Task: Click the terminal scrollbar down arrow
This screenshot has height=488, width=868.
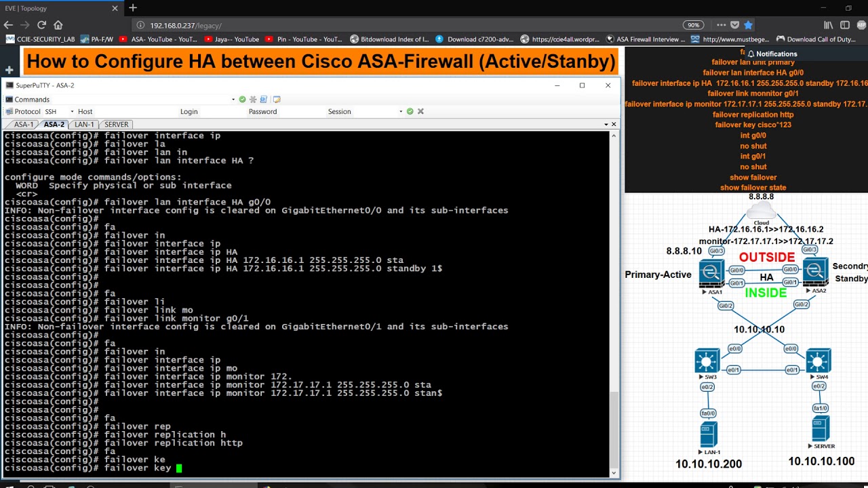Action: 614,472
